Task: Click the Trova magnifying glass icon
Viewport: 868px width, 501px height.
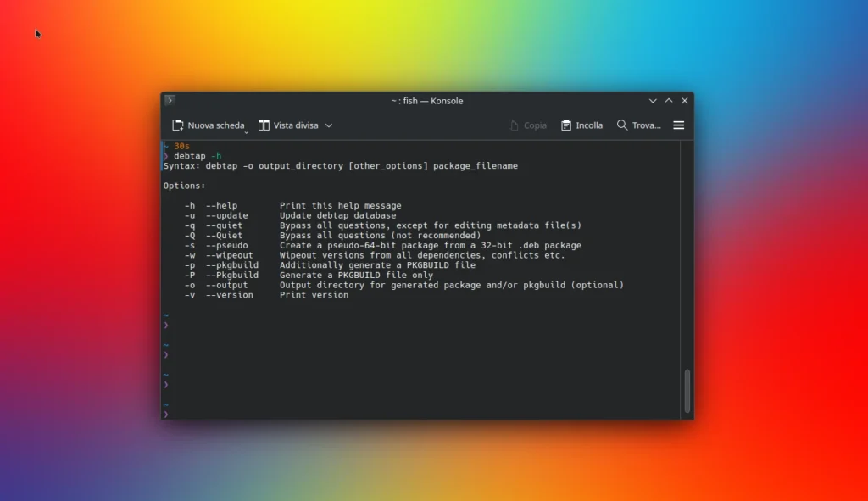Action: coord(622,125)
